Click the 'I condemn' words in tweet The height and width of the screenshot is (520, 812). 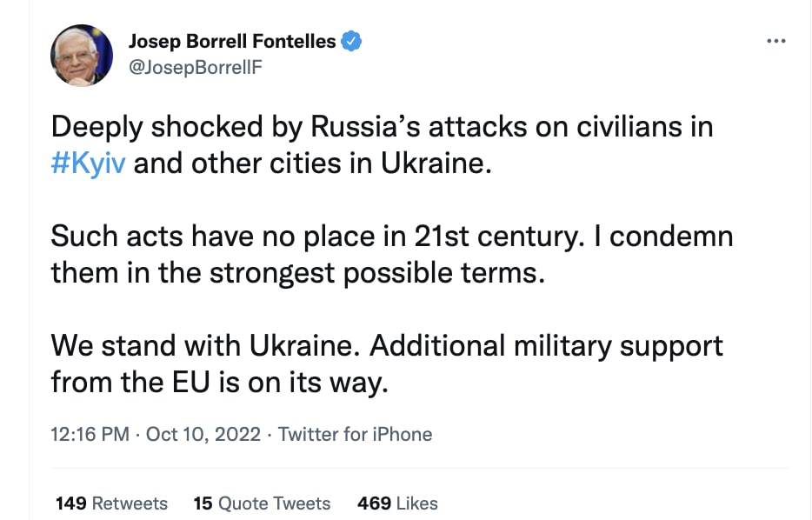click(664, 237)
